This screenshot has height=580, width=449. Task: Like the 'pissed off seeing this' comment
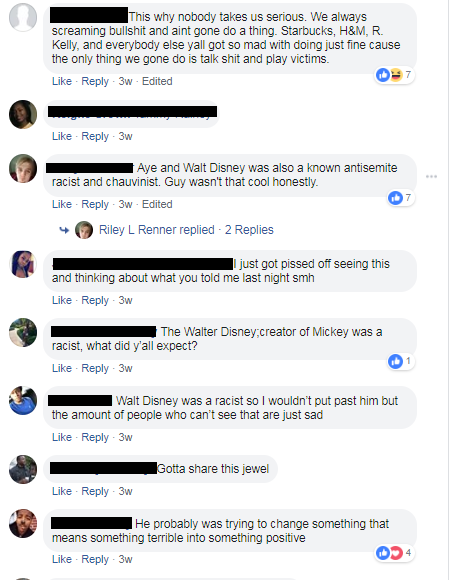tap(62, 300)
